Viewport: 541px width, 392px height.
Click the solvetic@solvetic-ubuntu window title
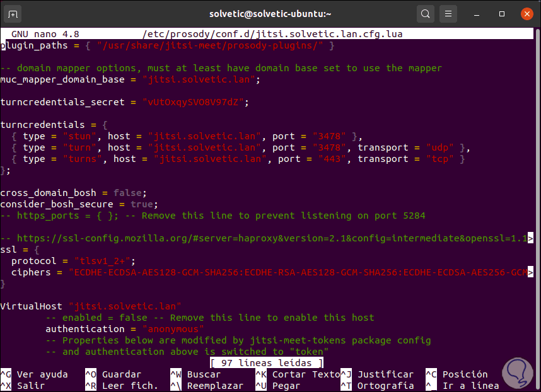coord(270,14)
